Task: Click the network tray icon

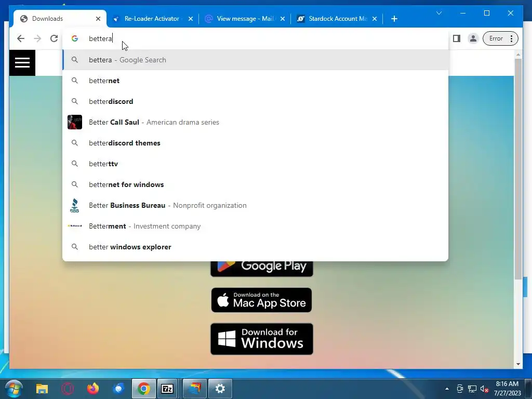Action: (x=472, y=389)
